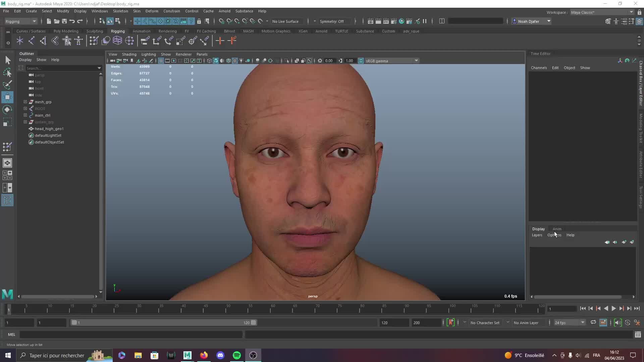Open the No Character Set dropdown
This screenshot has width=644, height=362.
(x=485, y=322)
